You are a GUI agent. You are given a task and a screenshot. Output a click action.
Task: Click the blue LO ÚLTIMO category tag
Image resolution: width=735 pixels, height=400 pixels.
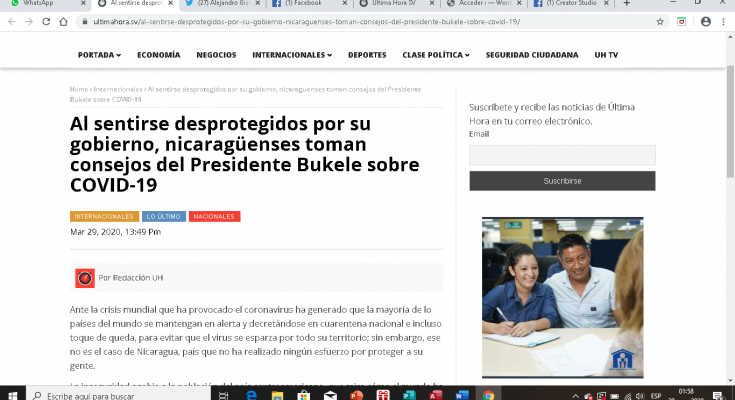pyautogui.click(x=164, y=216)
